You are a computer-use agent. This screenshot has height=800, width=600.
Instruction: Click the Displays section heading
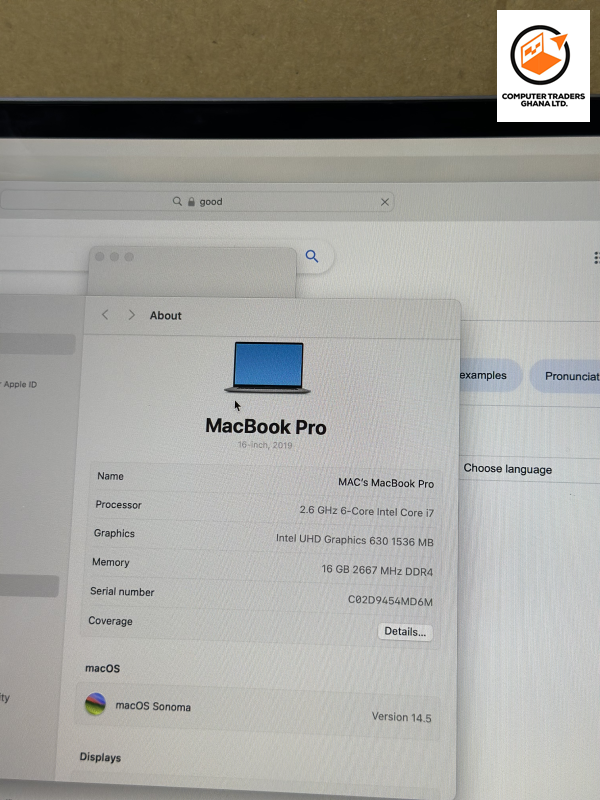point(100,757)
